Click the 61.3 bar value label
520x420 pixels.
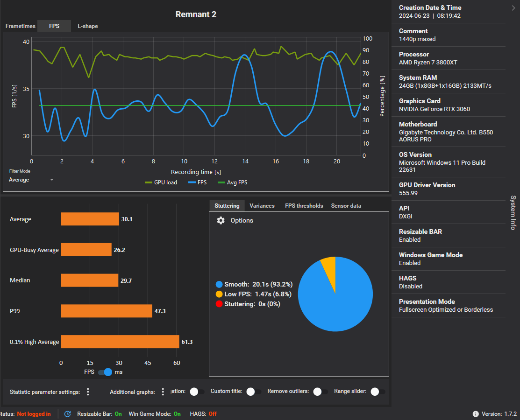tap(187, 342)
